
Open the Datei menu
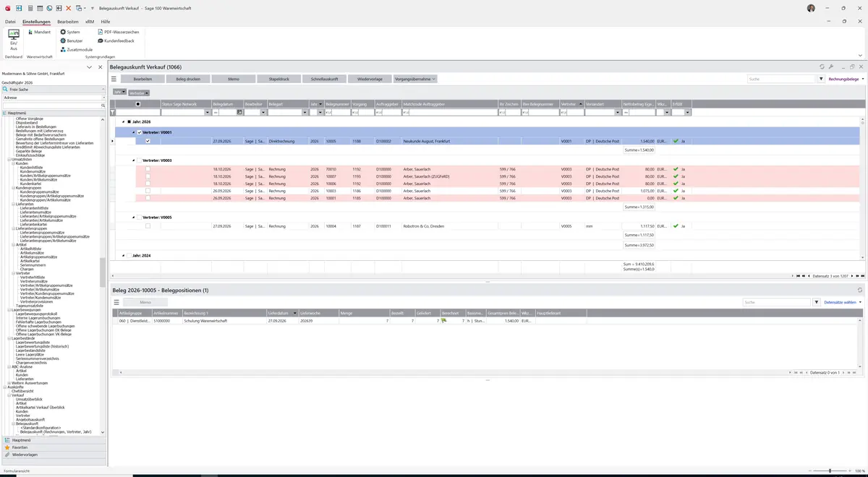pyautogui.click(x=10, y=22)
